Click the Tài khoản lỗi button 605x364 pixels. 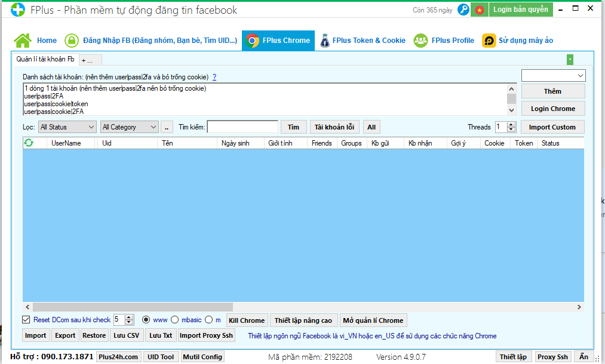[334, 127]
